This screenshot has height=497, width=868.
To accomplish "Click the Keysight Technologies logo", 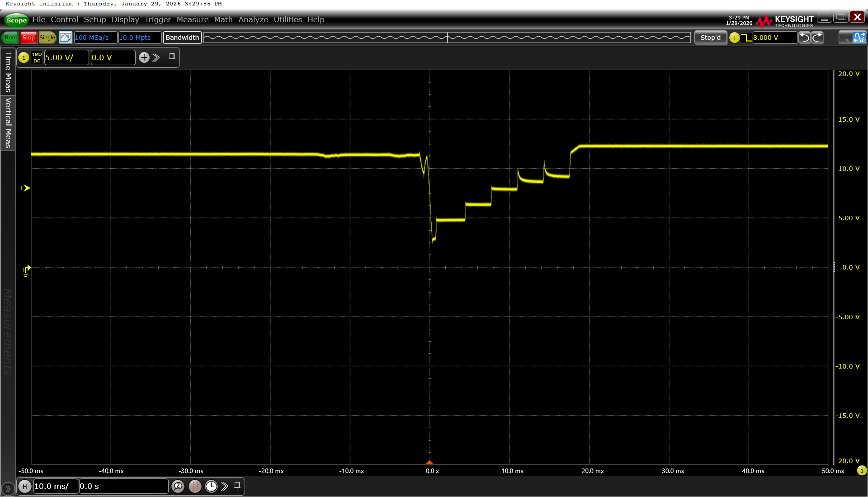I will [x=785, y=21].
